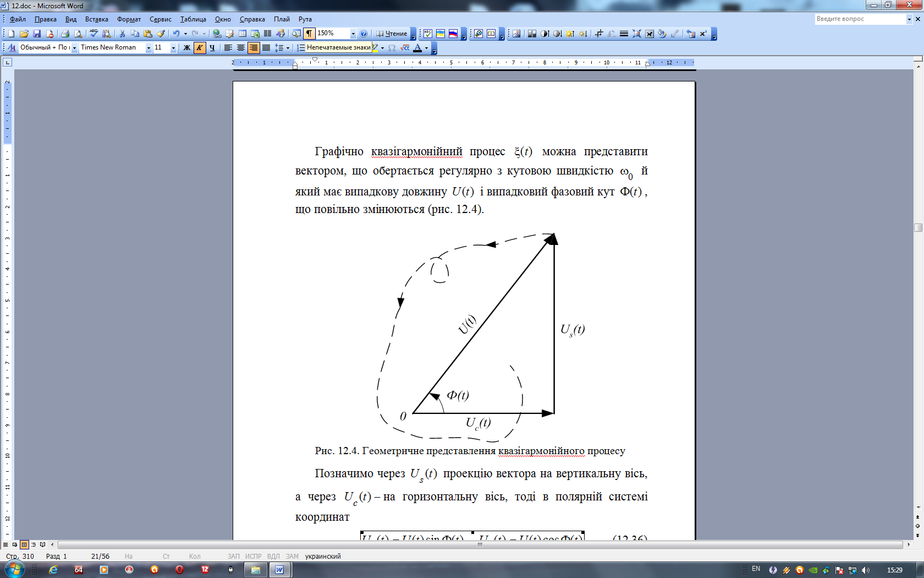Click the Compress Pictures icon
Screen dimensions: 924x578
(x=636, y=34)
